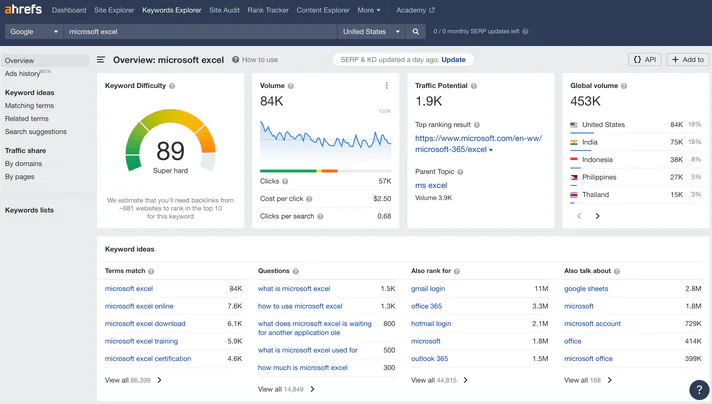
Task: Open the google sheets keyword link
Action: pos(586,289)
